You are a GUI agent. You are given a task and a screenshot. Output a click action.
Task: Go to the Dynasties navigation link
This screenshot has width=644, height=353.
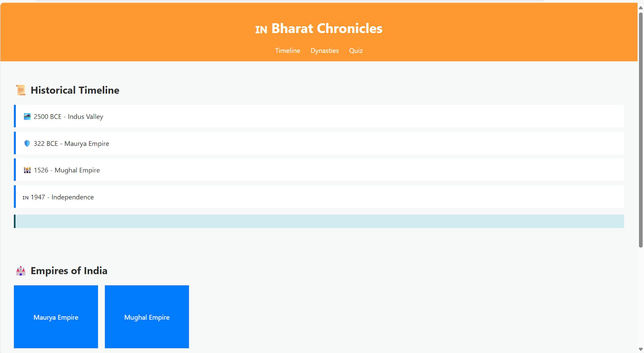[x=324, y=51]
